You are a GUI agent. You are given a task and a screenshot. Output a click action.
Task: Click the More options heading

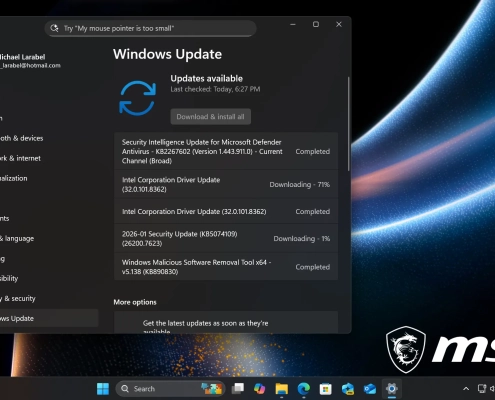135,302
